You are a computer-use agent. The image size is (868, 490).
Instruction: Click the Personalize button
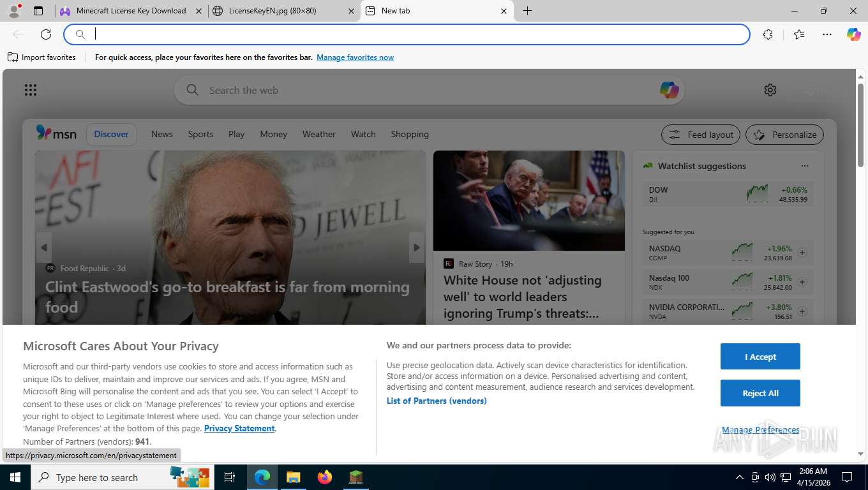point(785,135)
